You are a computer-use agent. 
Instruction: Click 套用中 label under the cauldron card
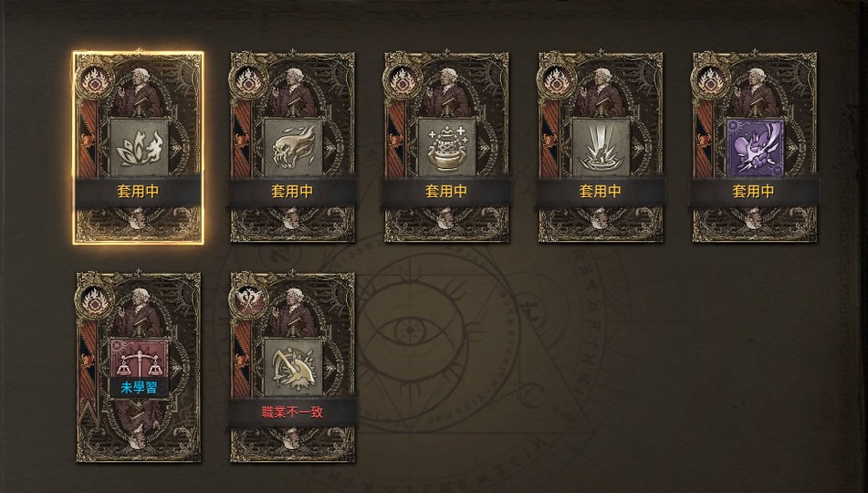coord(446,192)
